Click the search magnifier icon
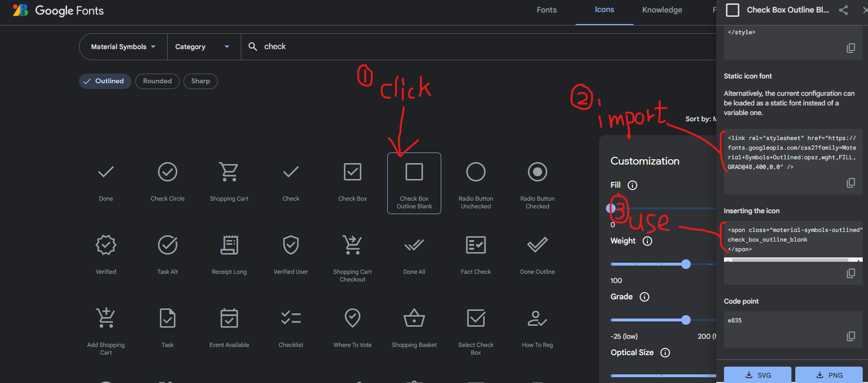Screen dimensions: 868x383 [x=252, y=47]
